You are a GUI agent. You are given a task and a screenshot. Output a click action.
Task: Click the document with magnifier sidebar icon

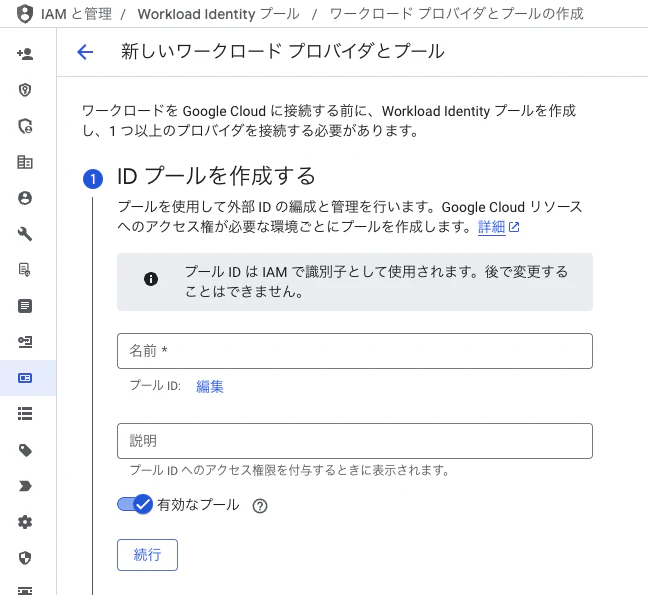pos(26,270)
